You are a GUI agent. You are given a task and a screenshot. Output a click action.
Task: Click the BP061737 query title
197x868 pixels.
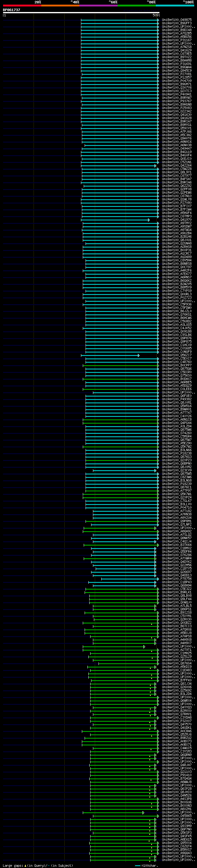click(11, 10)
